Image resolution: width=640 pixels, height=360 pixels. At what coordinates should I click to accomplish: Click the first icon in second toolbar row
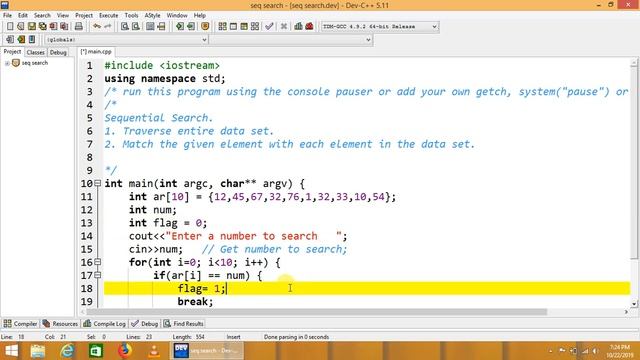pos(10,40)
